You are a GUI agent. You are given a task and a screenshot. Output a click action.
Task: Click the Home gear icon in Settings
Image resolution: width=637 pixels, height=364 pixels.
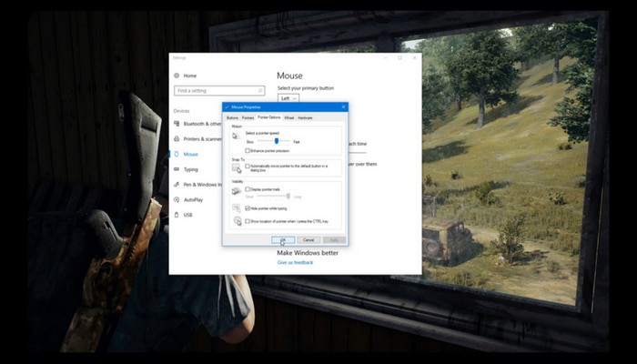(177, 76)
